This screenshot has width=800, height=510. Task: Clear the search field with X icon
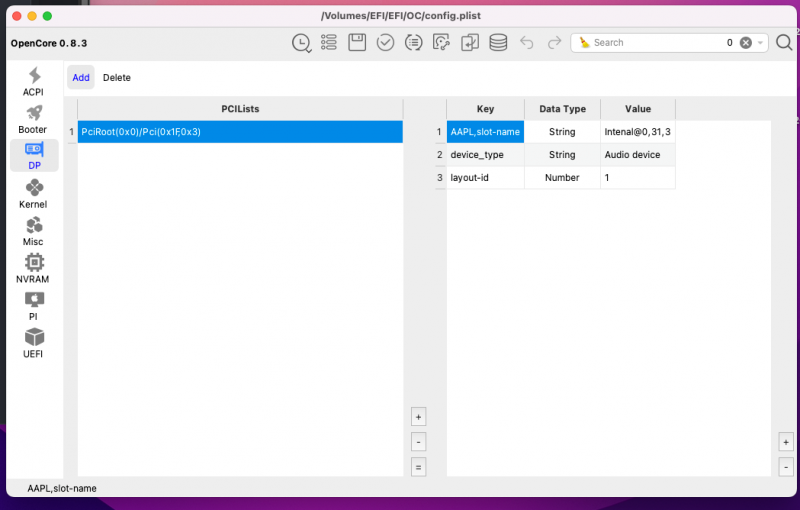coord(746,43)
